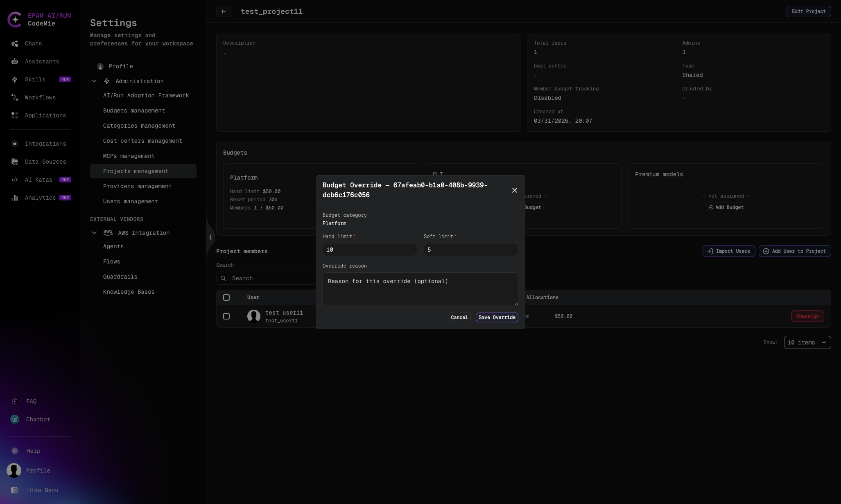Image resolution: width=841 pixels, height=504 pixels.
Task: Click the search magnifier icon
Action: [x=223, y=278]
